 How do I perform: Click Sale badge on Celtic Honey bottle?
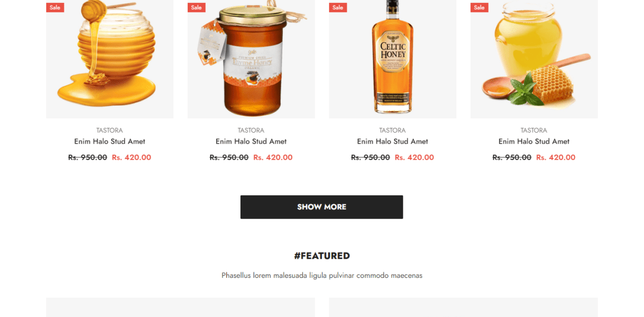[338, 7]
